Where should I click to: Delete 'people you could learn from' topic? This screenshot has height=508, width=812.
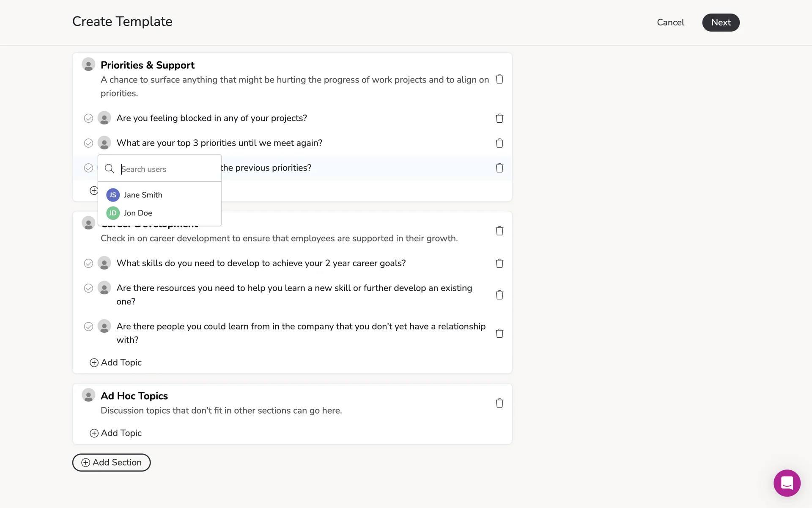pyautogui.click(x=499, y=333)
